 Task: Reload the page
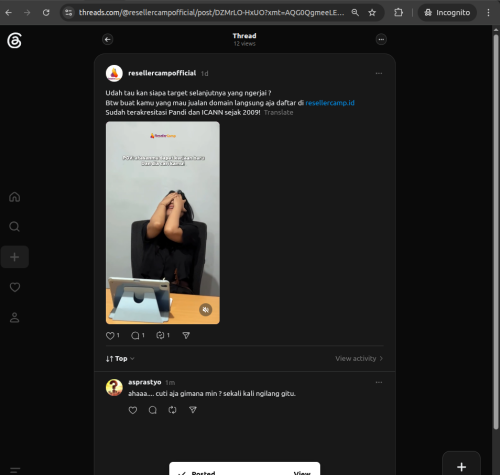46,13
